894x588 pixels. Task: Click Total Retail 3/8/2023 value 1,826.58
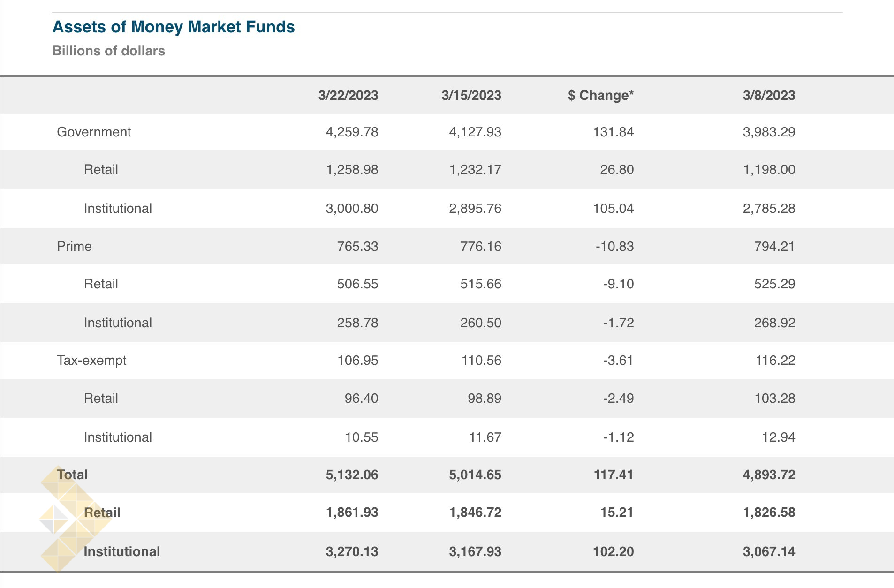pos(769,512)
